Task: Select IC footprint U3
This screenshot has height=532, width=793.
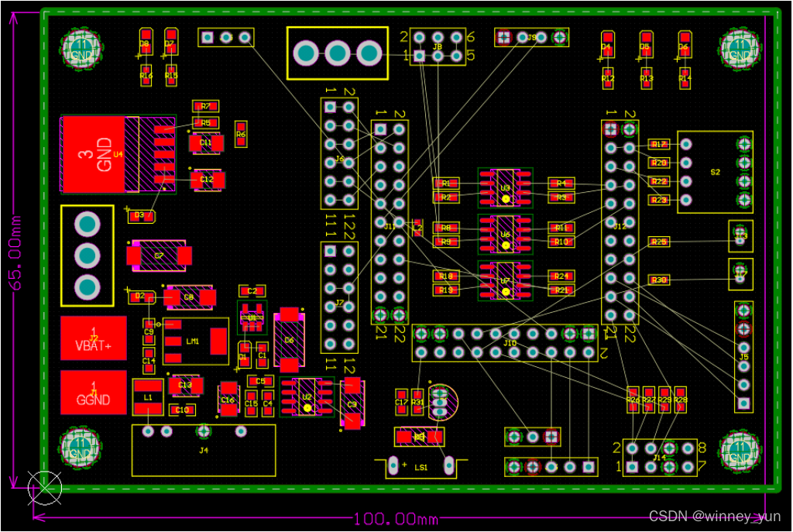Action: (x=505, y=187)
